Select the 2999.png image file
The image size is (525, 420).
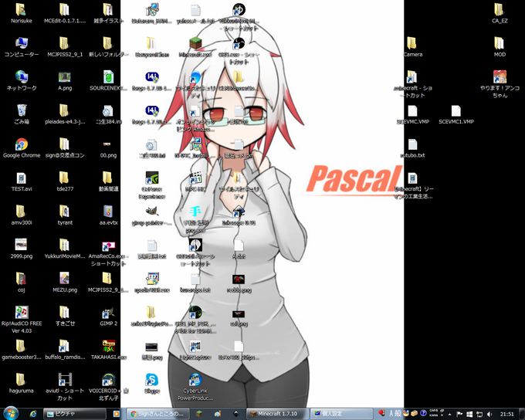(22, 249)
